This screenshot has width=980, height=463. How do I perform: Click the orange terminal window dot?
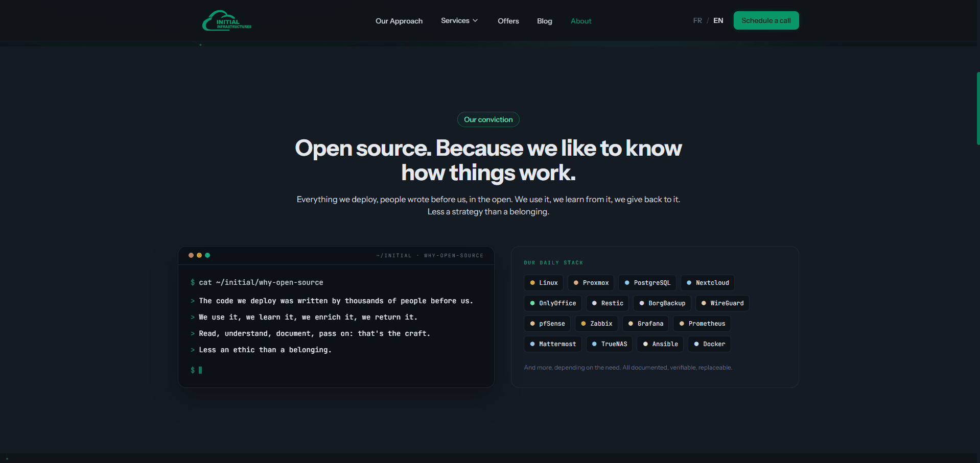pyautogui.click(x=191, y=255)
